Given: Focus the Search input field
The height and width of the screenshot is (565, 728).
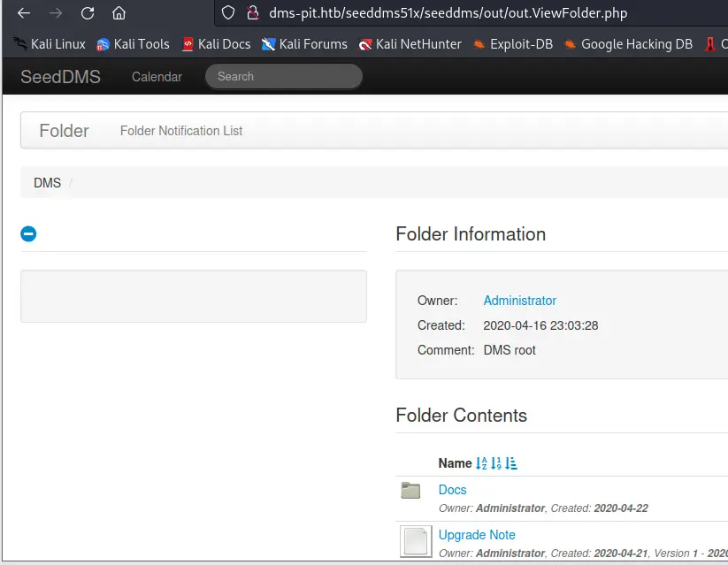Looking at the screenshot, I should pos(284,76).
